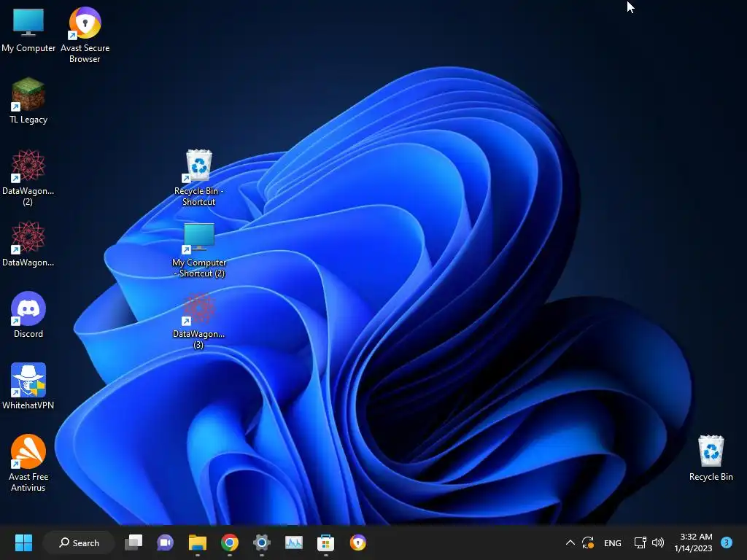The image size is (747, 560).
Task: Open Google Chrome from the taskbar
Action: pyautogui.click(x=230, y=542)
